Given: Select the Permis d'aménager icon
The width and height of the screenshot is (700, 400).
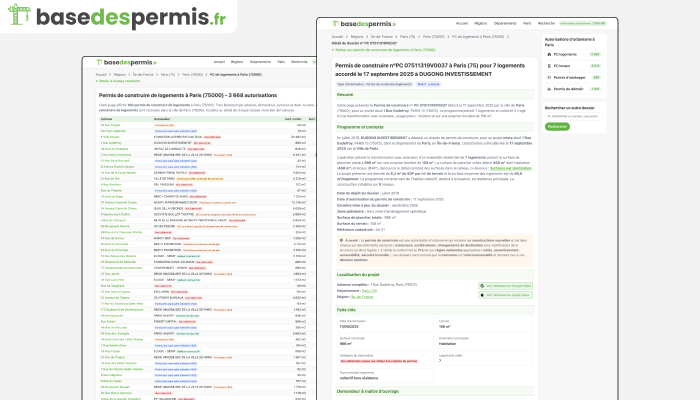Looking at the screenshot, I should point(549,78).
